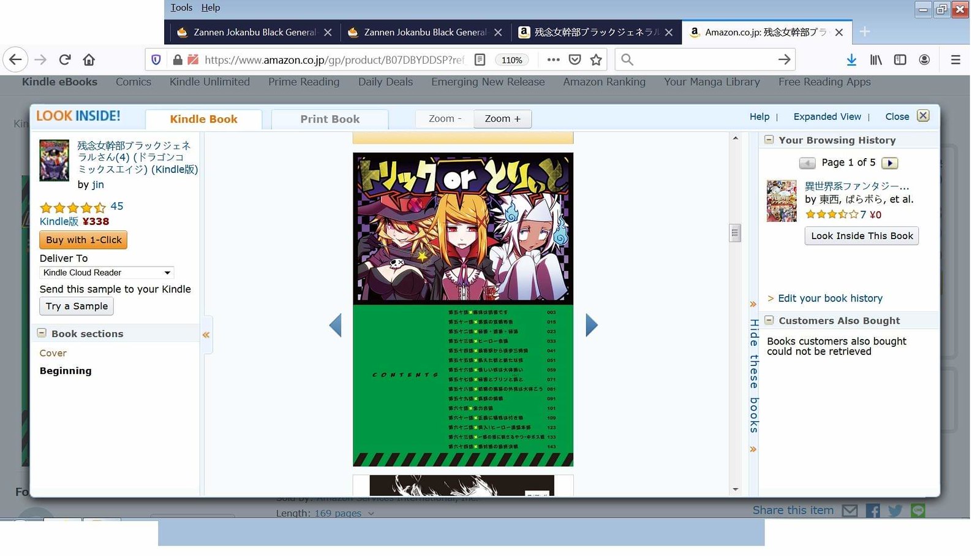Viewport: 980px width, 556px height.
Task: Go to next book page arrow
Action: point(591,325)
